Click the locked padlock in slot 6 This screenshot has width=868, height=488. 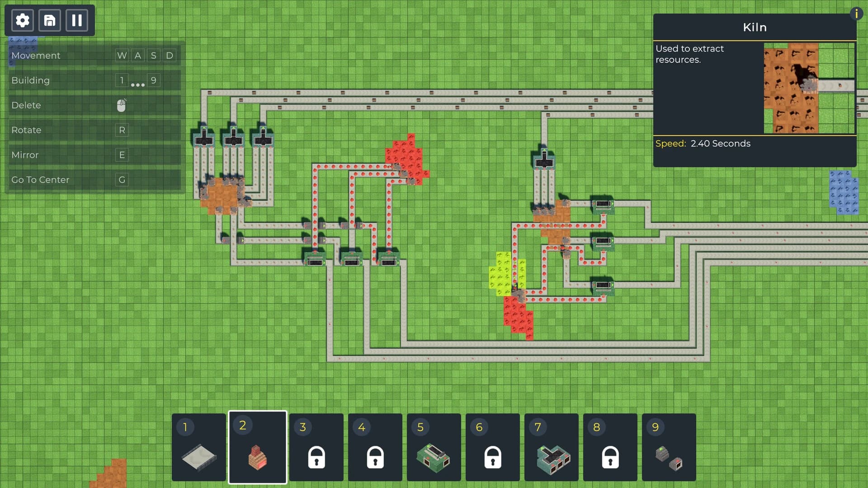point(493,458)
